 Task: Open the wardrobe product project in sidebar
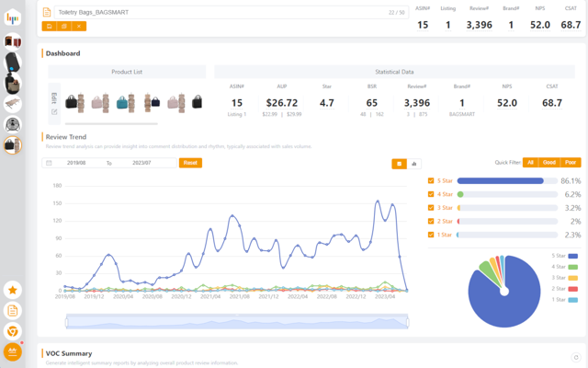12,41
